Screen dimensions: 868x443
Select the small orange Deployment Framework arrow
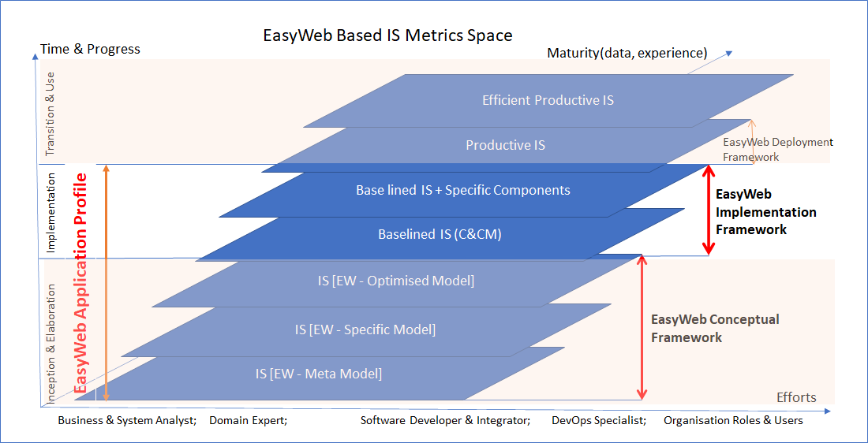point(751,141)
